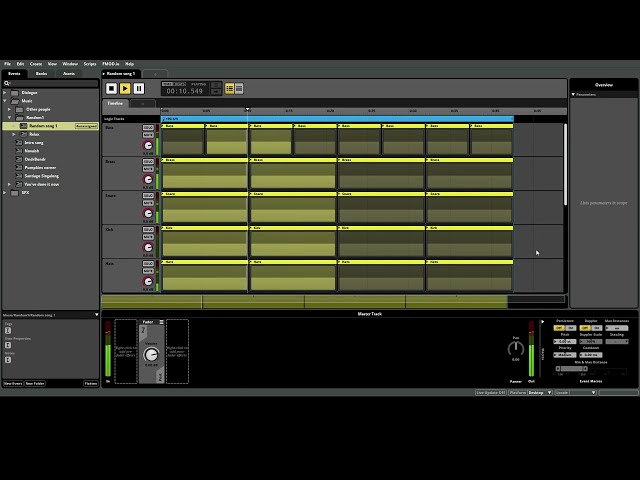The image size is (640, 480).
Task: Solo the Bass track
Action: [148, 128]
